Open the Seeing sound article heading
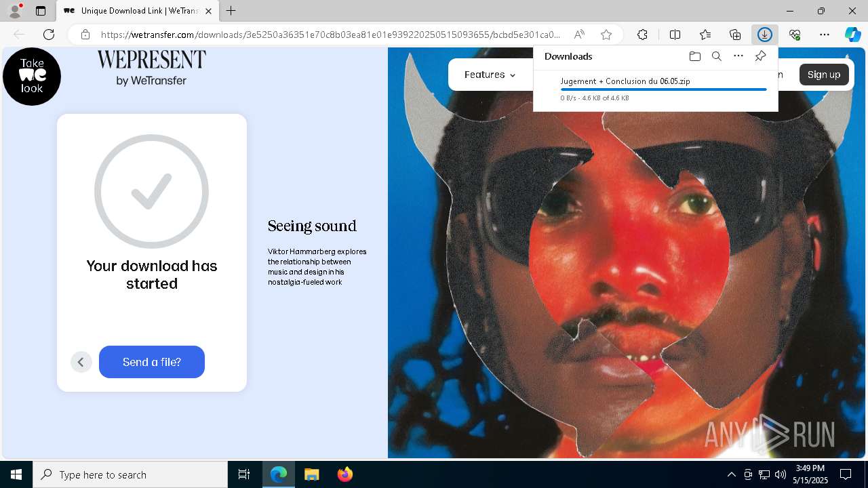Screen dimensions: 868x488 (x=312, y=226)
